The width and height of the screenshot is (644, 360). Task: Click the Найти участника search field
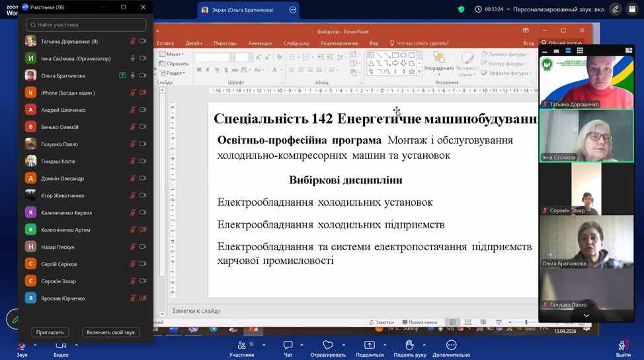(x=86, y=24)
